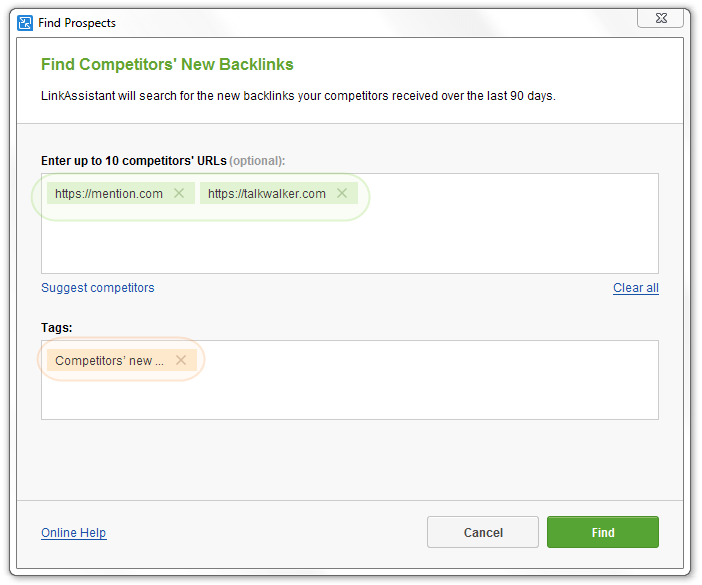Viewport: 702px width, 585px height.
Task: Open the Online Help link
Action: [x=73, y=533]
